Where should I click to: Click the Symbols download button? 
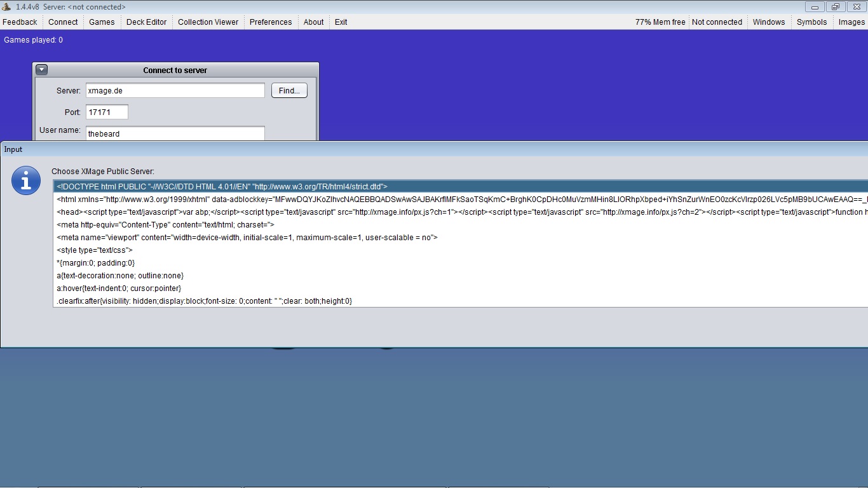(x=811, y=22)
